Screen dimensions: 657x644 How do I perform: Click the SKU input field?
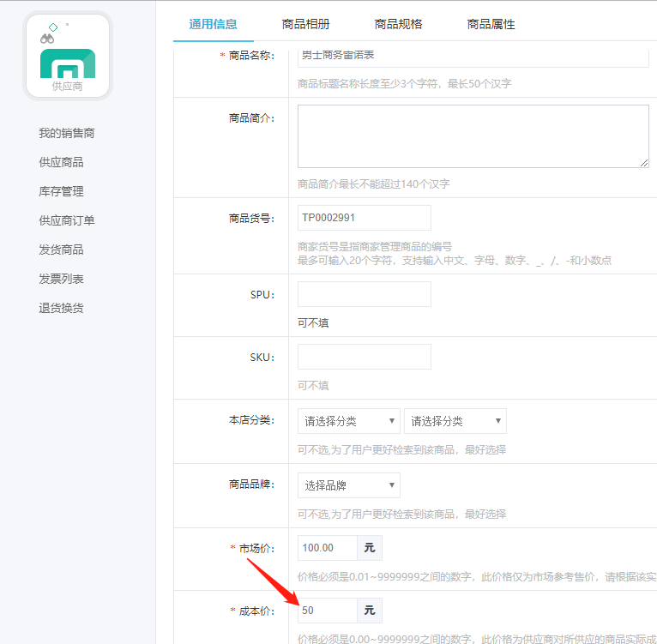[364, 357]
